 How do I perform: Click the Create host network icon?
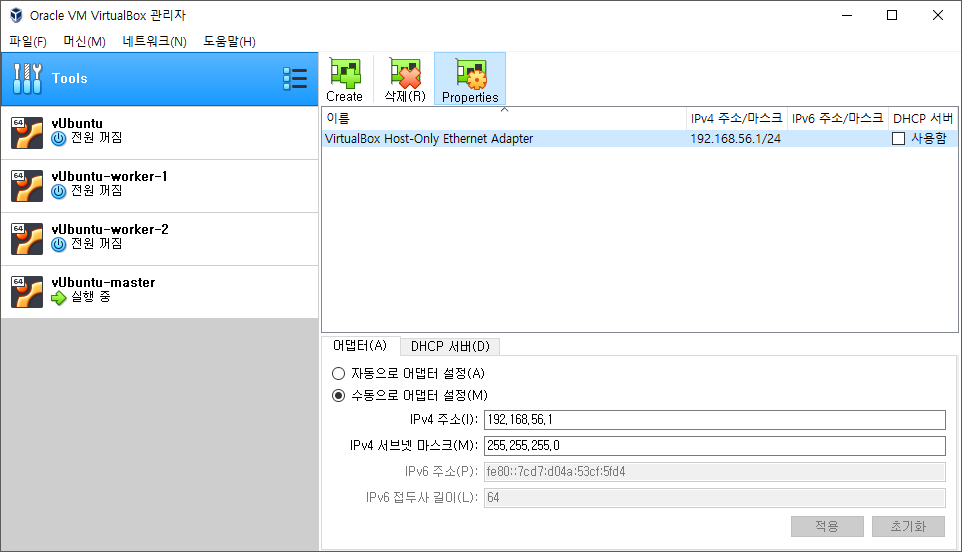click(345, 74)
